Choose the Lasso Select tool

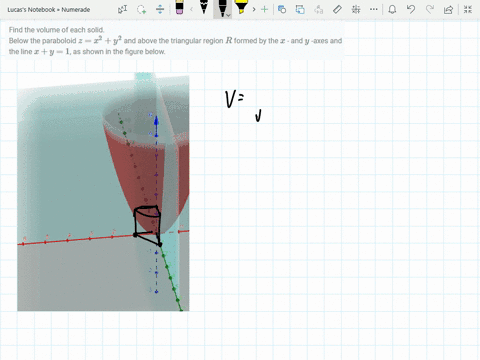141,9
